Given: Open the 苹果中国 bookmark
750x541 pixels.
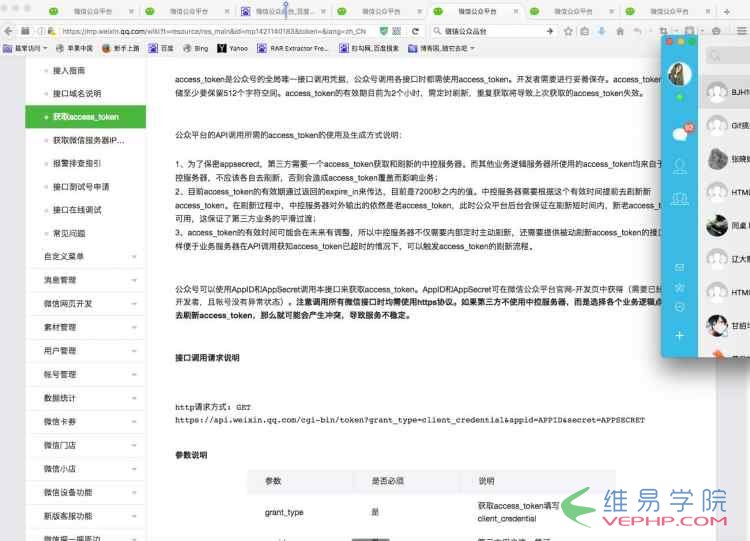Looking at the screenshot, I should pos(75,48).
